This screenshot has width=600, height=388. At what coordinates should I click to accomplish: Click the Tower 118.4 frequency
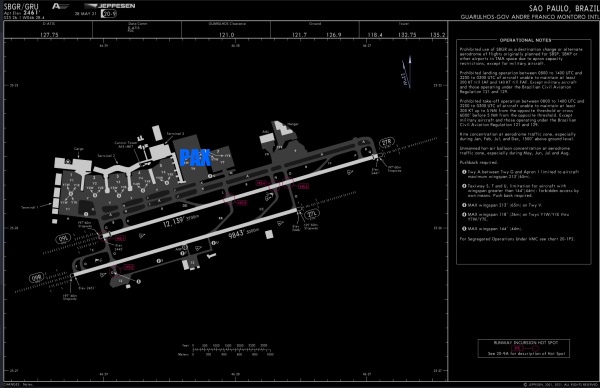point(375,35)
